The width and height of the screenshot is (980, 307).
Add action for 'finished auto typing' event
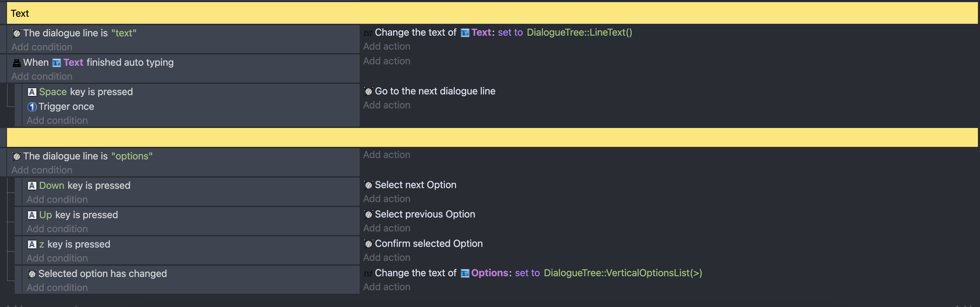(x=386, y=61)
